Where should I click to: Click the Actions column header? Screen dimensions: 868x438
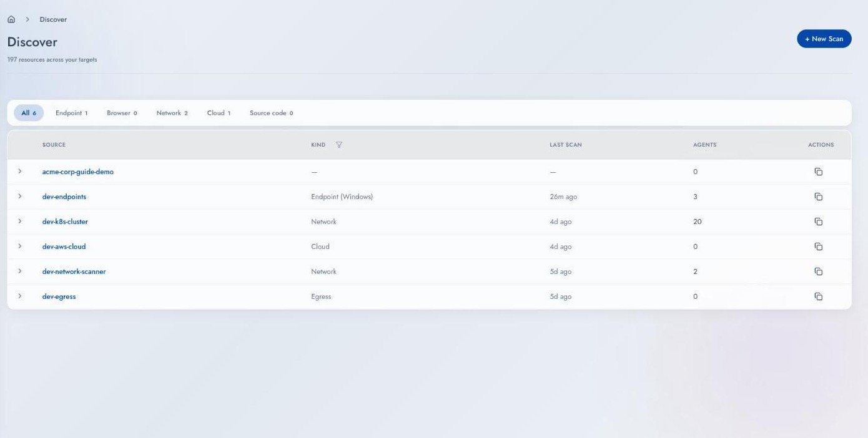tap(821, 145)
